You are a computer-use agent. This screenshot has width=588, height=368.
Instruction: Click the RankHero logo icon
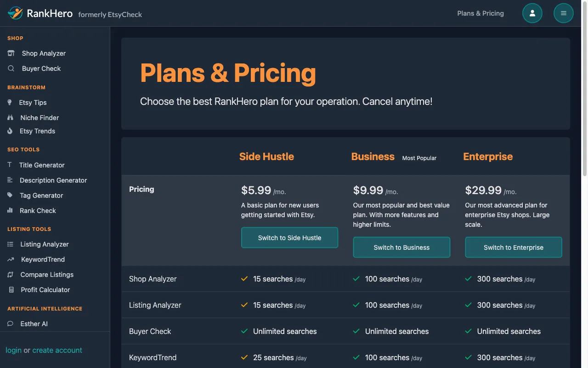(15, 13)
